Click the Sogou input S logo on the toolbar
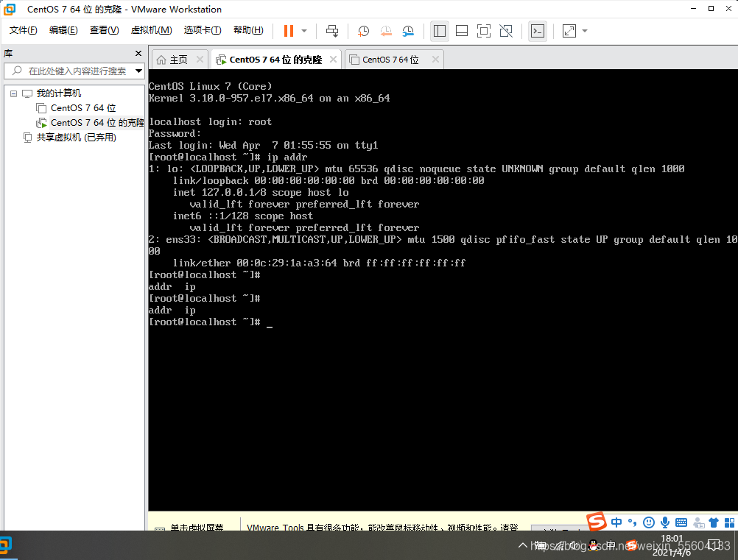Image resolution: width=738 pixels, height=560 pixels. tap(596, 521)
